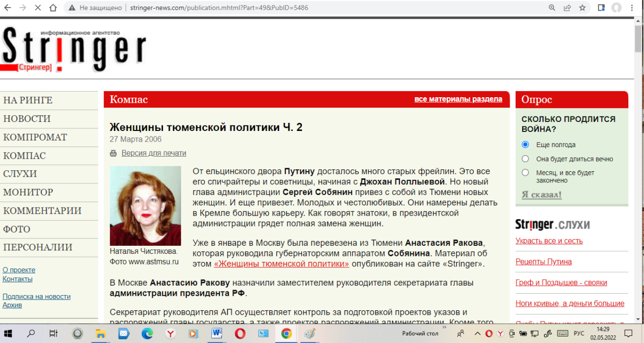This screenshot has height=343, width=644.
Task: Open 'все материалы раздела' link
Action: [458, 99]
